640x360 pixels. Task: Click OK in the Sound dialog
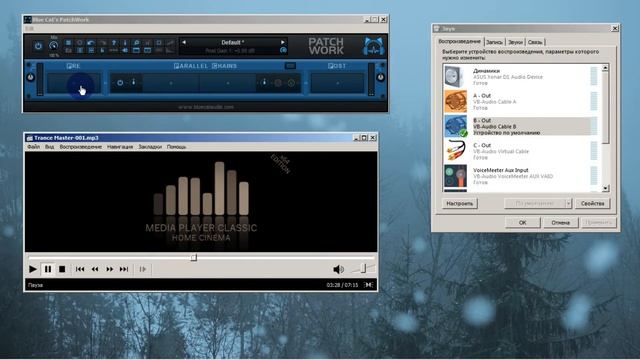pos(522,222)
